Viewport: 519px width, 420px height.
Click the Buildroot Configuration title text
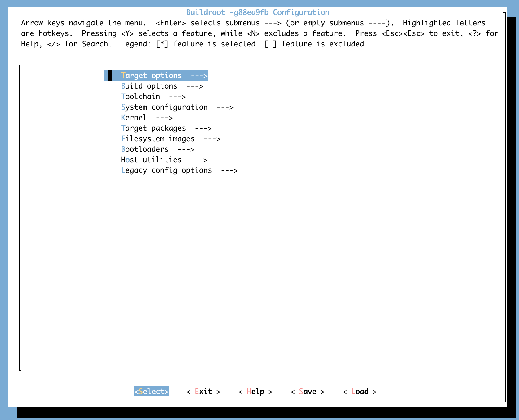click(x=258, y=12)
